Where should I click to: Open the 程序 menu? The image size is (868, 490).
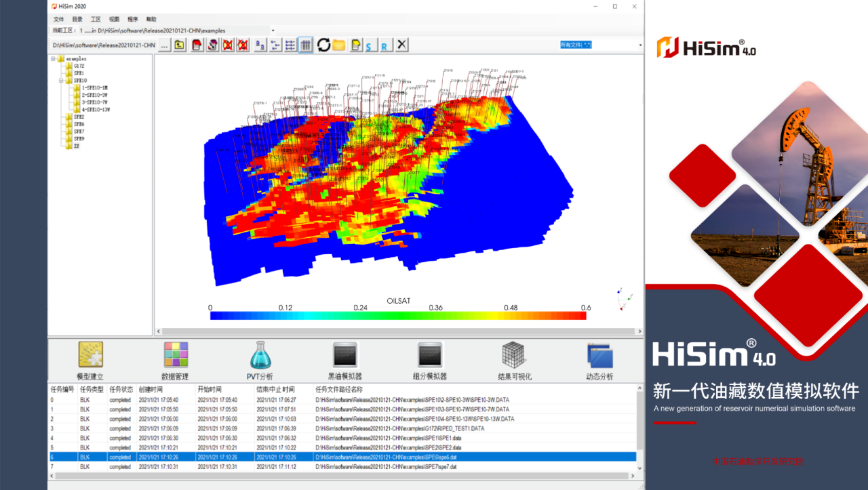[132, 20]
